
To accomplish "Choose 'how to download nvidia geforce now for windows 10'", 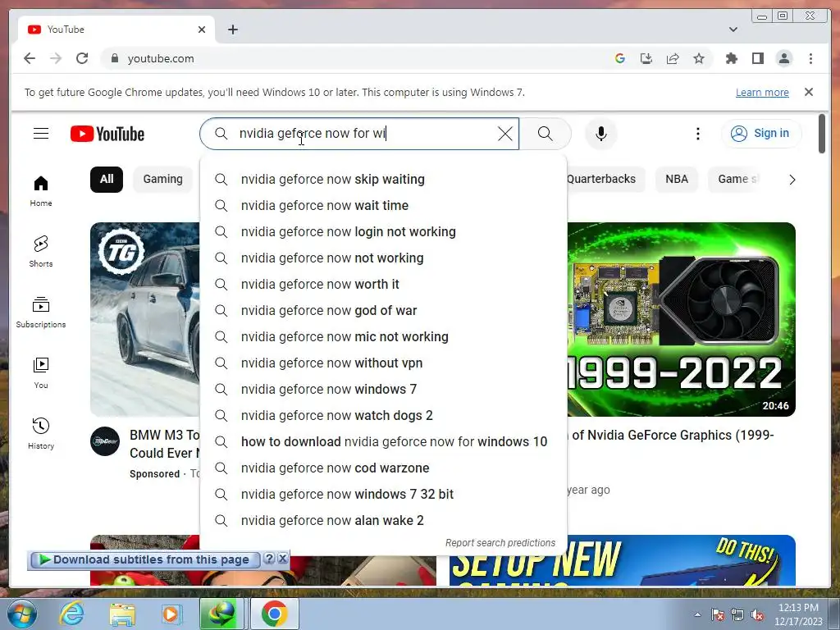I will coord(383,441).
